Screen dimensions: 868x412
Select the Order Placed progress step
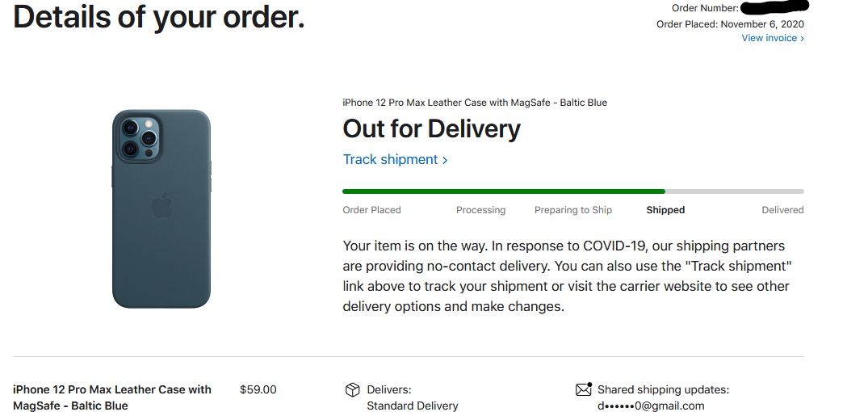(x=371, y=210)
